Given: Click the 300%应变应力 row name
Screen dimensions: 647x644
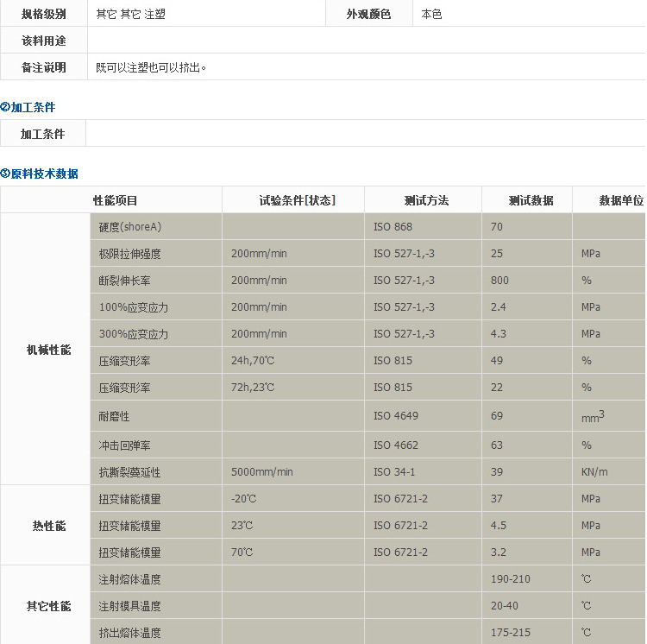Looking at the screenshot, I should 133,334.
